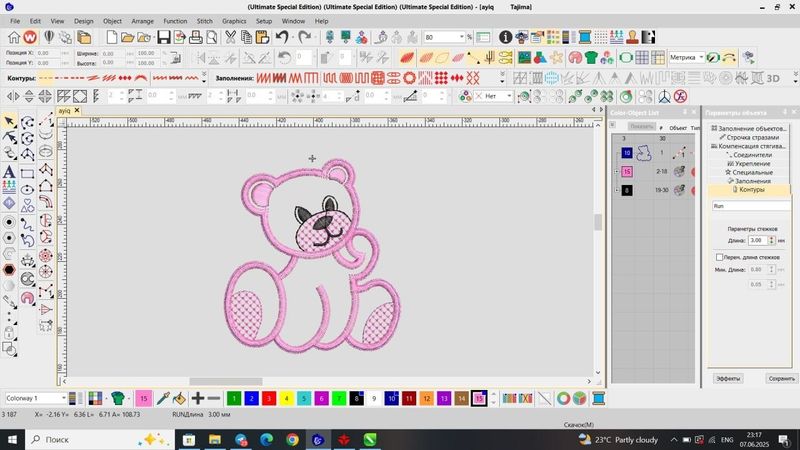Select the green T-shirt icon in toolbar
Viewport: 800px width, 450px height.
click(591, 58)
